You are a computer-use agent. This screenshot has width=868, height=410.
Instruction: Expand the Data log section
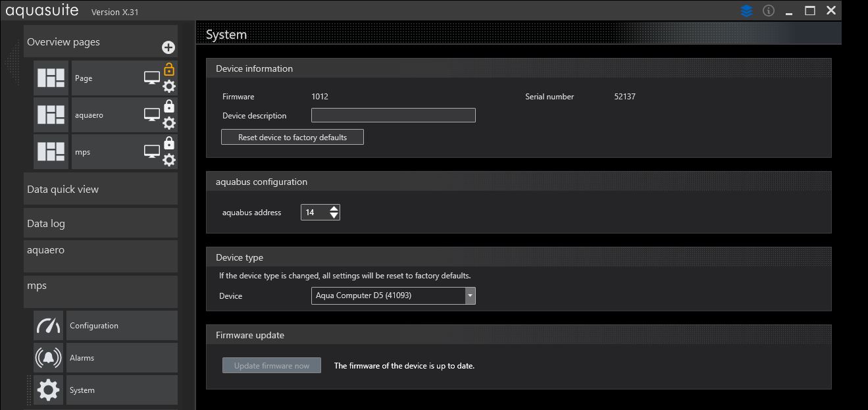pos(101,223)
